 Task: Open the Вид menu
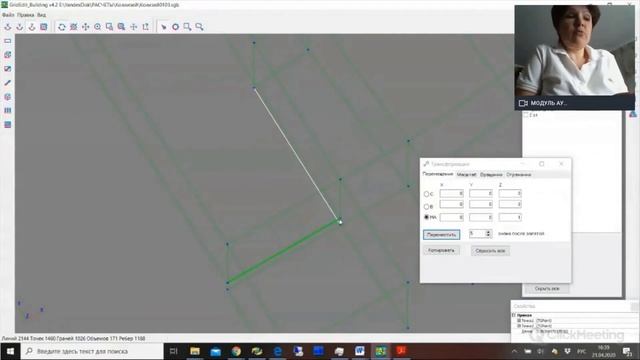(41, 15)
